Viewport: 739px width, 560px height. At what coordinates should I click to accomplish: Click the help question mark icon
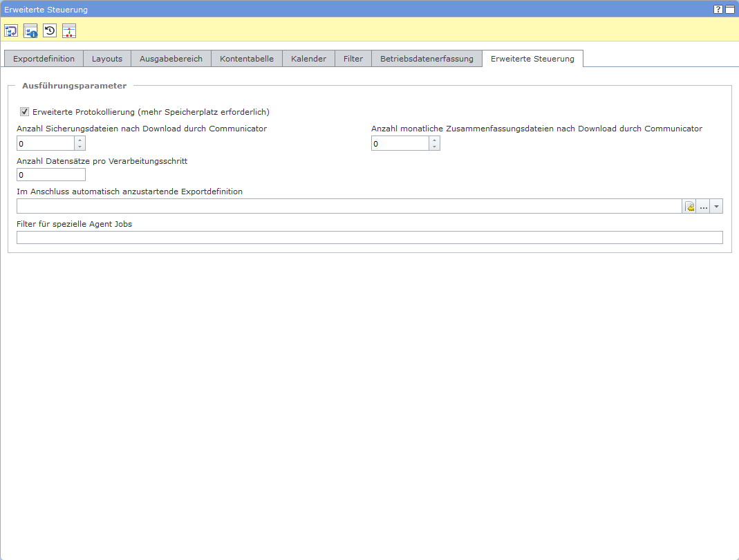point(718,10)
